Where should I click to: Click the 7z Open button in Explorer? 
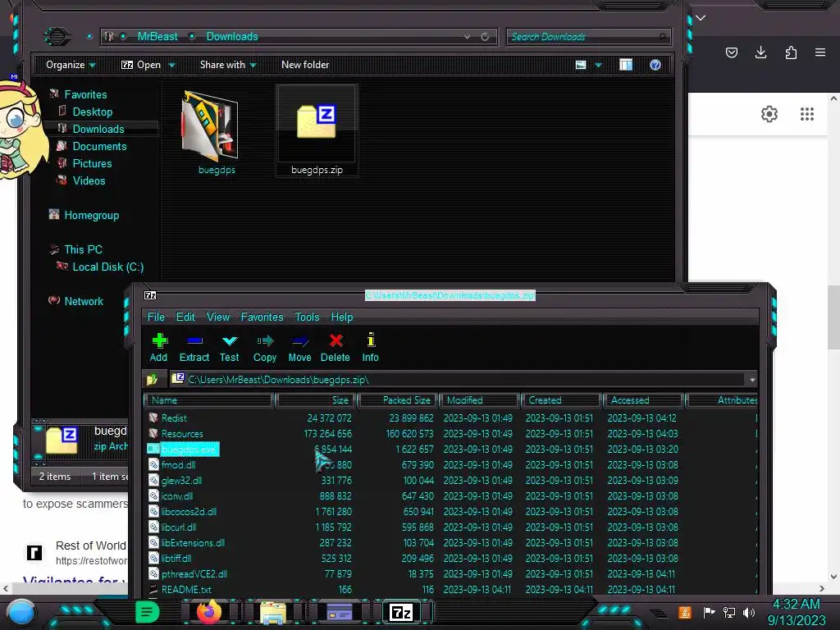coord(141,65)
